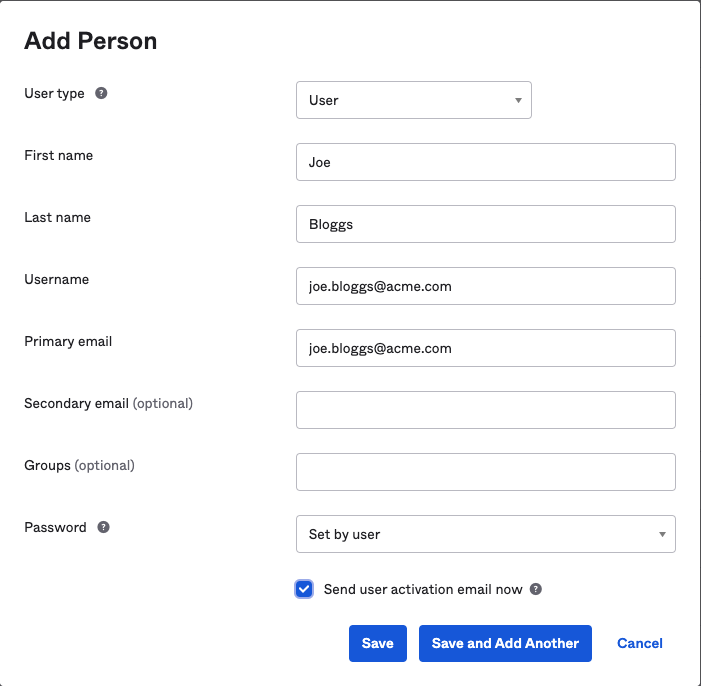Focus the Last name input

(x=485, y=224)
